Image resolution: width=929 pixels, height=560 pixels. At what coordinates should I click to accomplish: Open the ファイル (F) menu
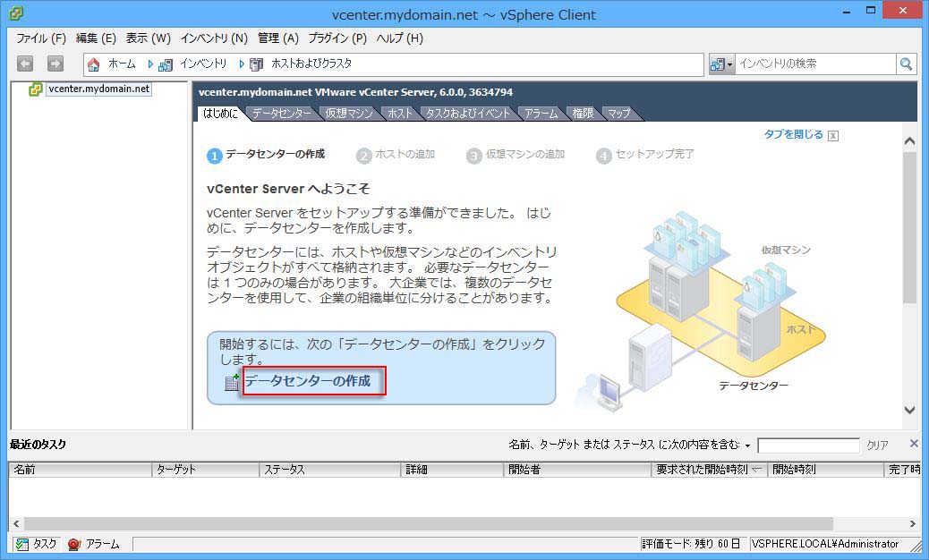coord(41,38)
